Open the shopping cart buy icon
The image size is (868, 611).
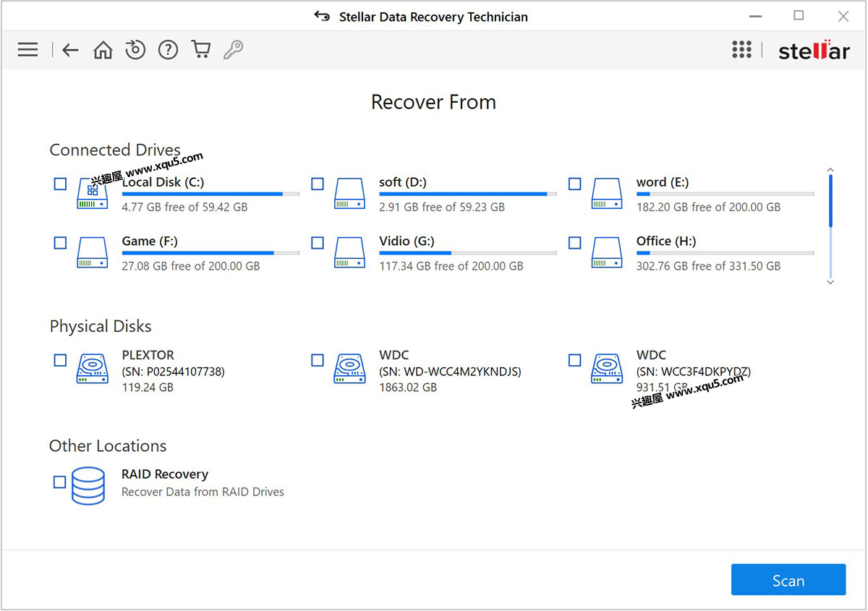click(200, 49)
